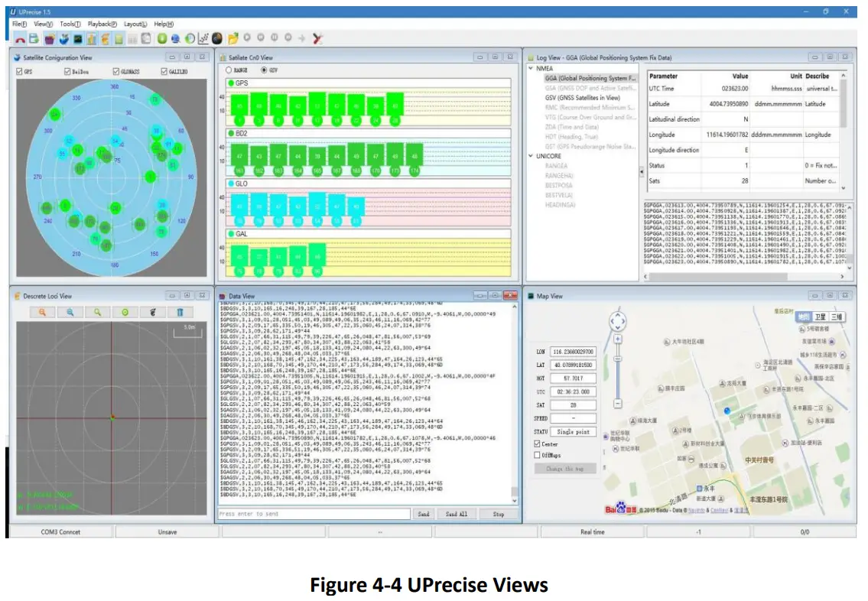The height and width of the screenshot is (601, 868).
Task: Open the Tools menu
Action: click(70, 24)
